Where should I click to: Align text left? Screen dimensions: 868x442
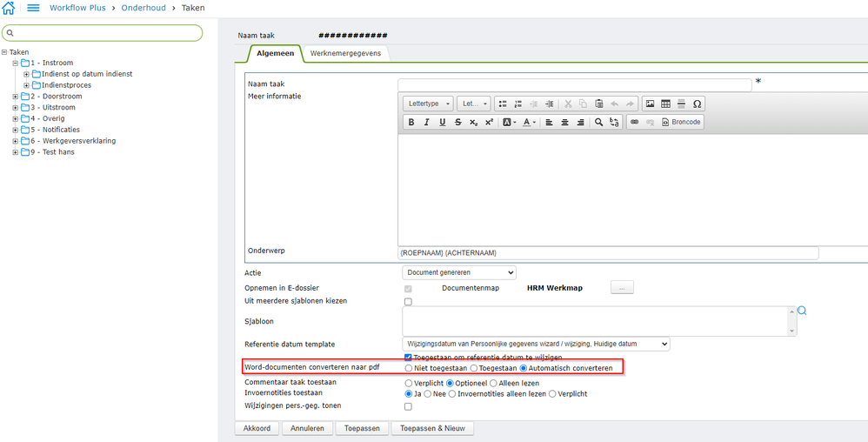click(549, 123)
